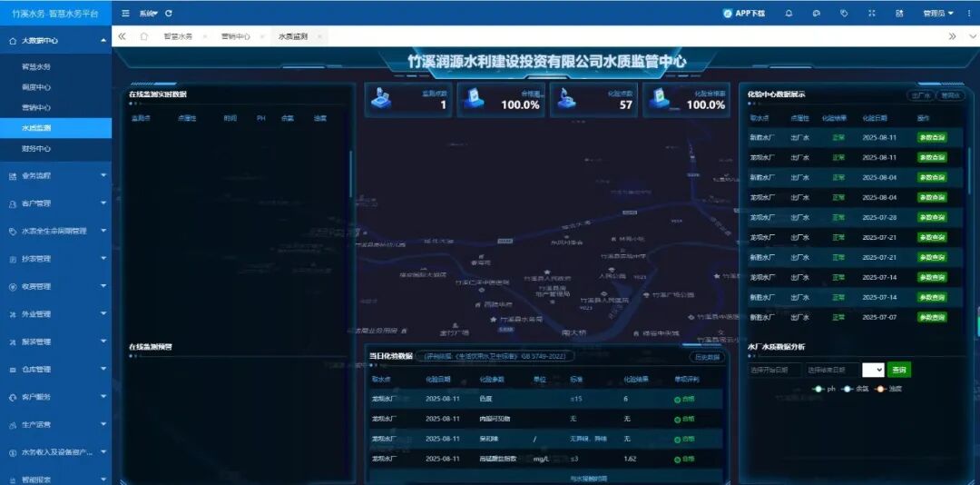Click the 仓库管理 sidebar icon
The width and height of the screenshot is (980, 485).
point(13,370)
